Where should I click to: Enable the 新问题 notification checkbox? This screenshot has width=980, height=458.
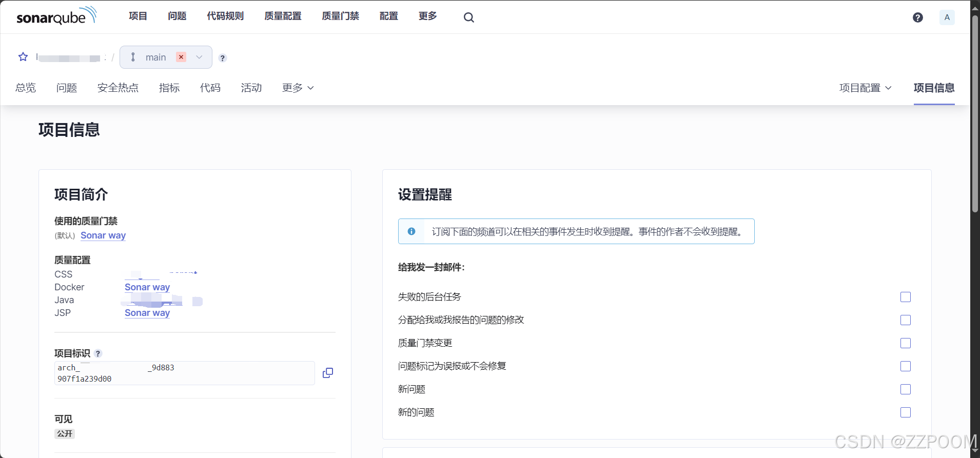pos(906,389)
